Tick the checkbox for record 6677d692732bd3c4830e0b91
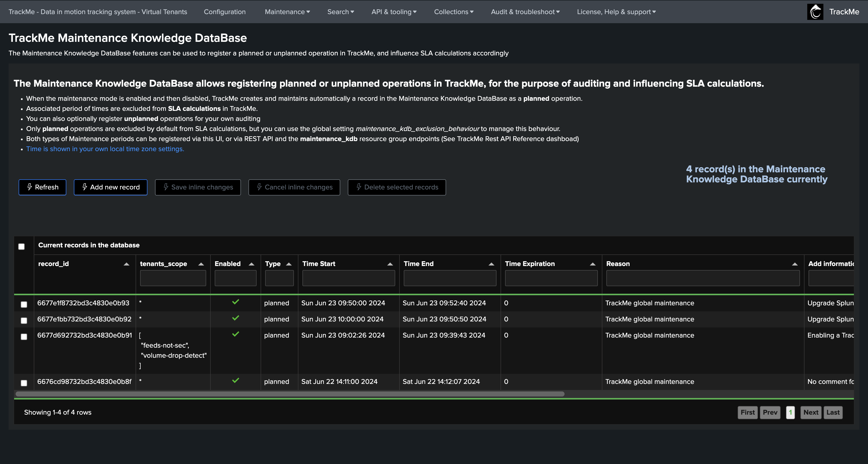The height and width of the screenshot is (464, 868). point(24,337)
